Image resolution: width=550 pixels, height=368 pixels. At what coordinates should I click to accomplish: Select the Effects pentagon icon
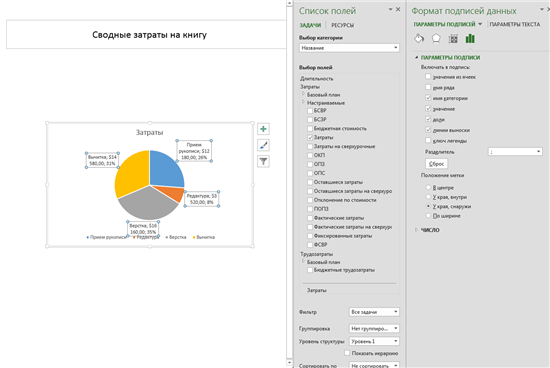[x=436, y=39]
